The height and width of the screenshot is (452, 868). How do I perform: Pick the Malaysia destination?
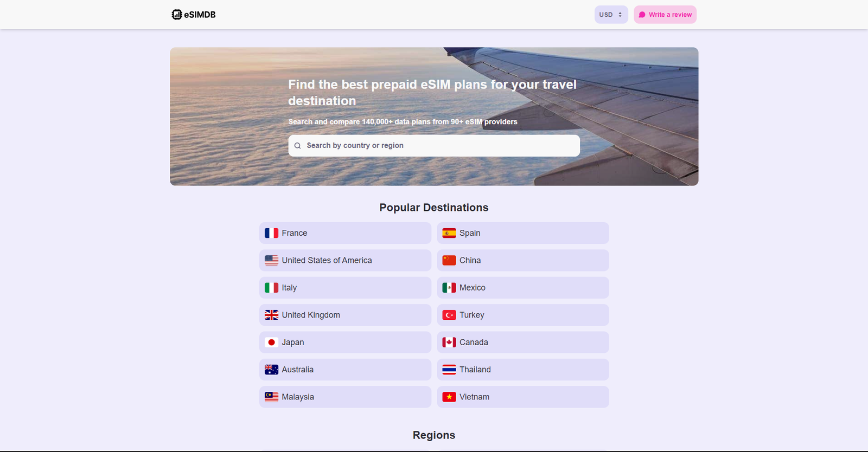pos(345,397)
